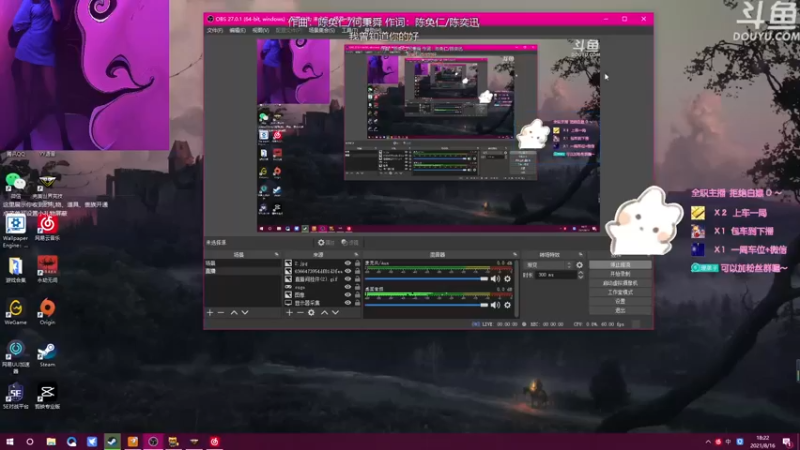Screen dimensions: 800x450
Task: Open the WeChat desktop shortcut
Action: (16, 185)
